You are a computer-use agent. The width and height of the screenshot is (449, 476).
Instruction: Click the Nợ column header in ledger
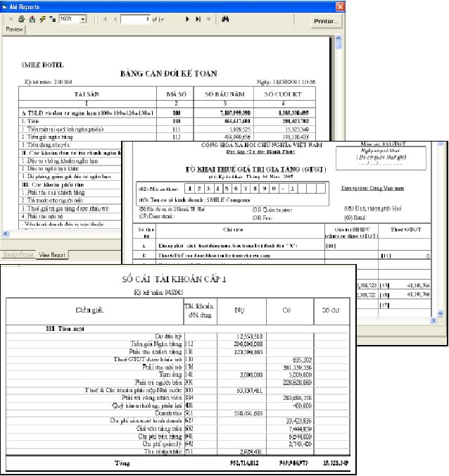click(x=240, y=310)
